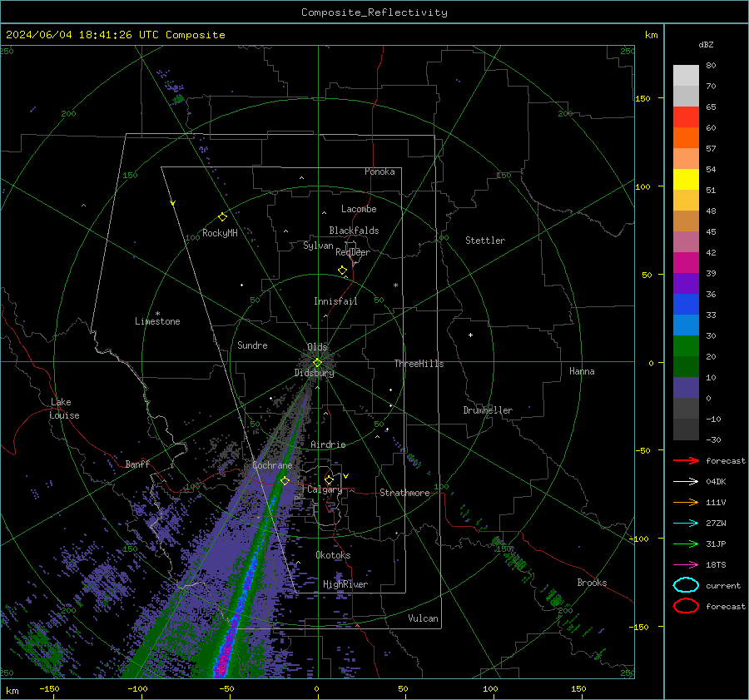
Task: Select the 0 dBZ purple color swatch
Action: coord(686,388)
